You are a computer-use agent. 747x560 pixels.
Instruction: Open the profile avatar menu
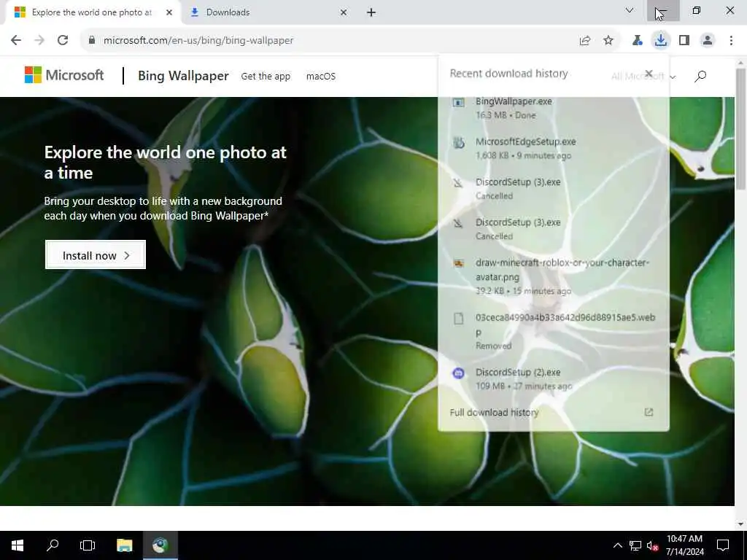pyautogui.click(x=708, y=41)
